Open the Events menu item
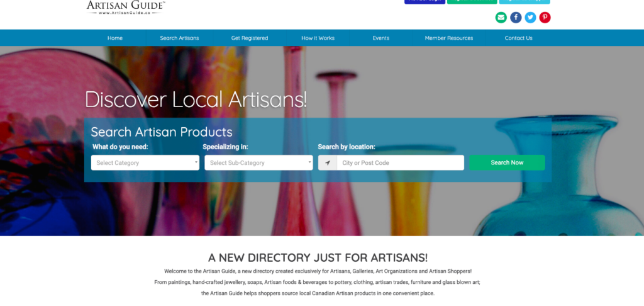 pyautogui.click(x=381, y=38)
